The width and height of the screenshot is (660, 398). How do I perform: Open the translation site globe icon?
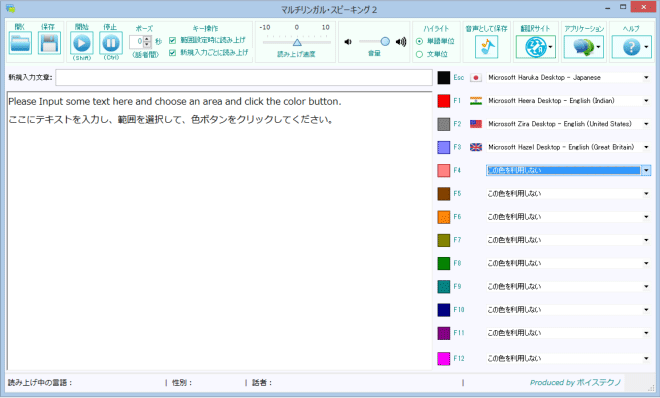[x=535, y=47]
